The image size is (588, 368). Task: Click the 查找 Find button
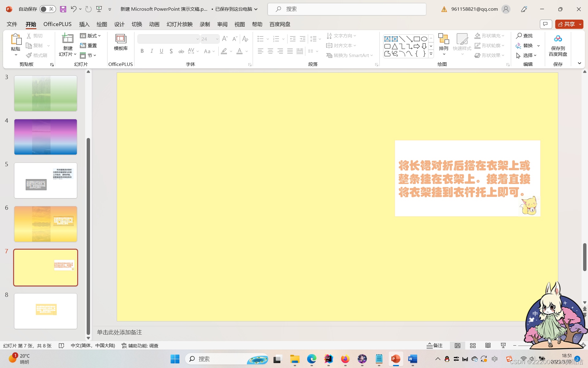524,36
